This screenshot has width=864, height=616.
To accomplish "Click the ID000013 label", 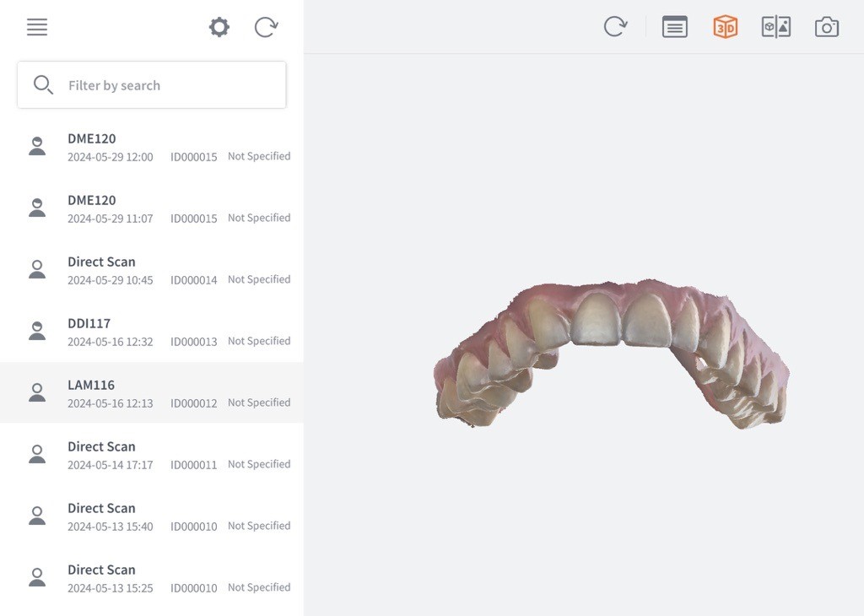I will (x=193, y=342).
